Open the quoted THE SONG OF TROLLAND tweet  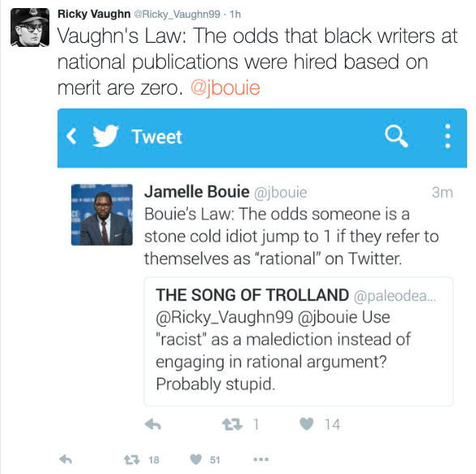click(299, 341)
